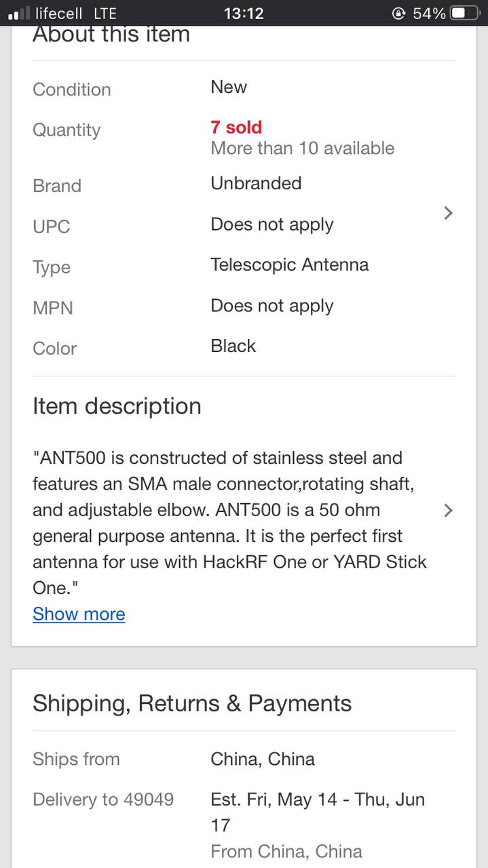Tap the lifecell LTE carrier label
Screen dimensions: 488x868
76,13
